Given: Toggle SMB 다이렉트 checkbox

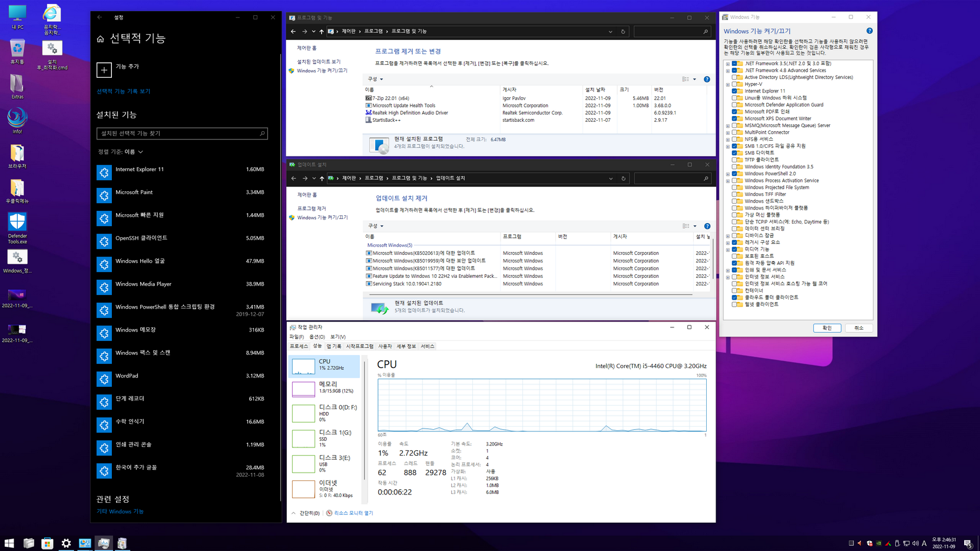Looking at the screenshot, I should (734, 153).
